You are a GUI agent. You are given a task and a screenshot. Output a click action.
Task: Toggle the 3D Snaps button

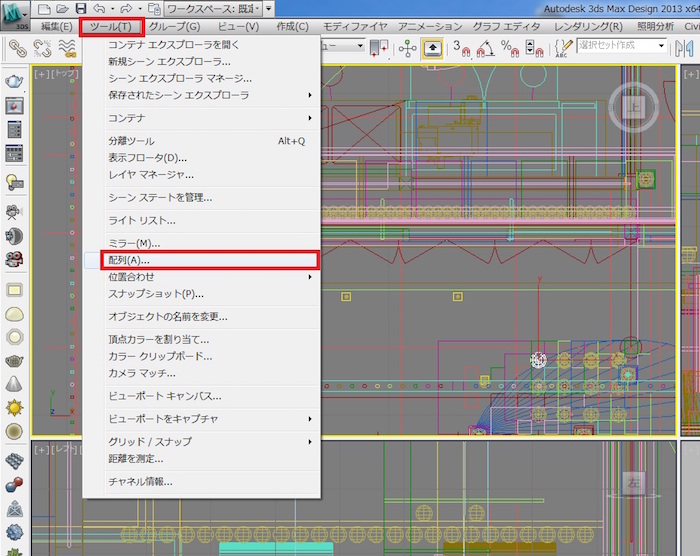point(461,47)
